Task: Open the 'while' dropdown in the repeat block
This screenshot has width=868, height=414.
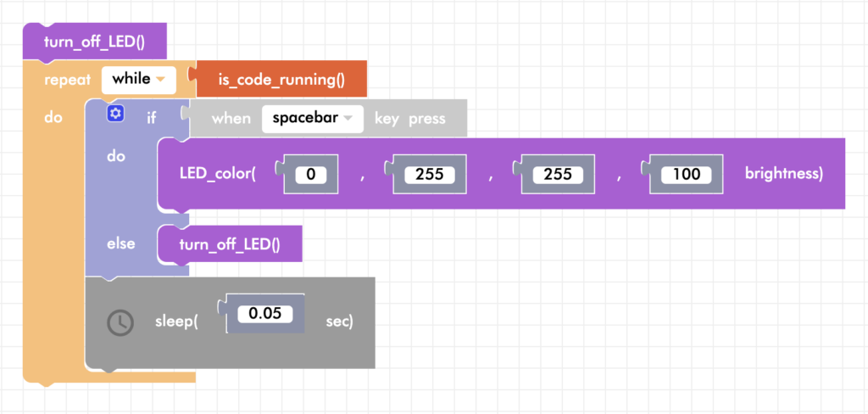Action: pyautogui.click(x=138, y=80)
